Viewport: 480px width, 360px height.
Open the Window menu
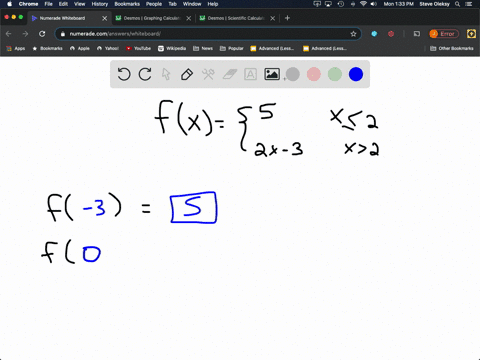point(192,4)
